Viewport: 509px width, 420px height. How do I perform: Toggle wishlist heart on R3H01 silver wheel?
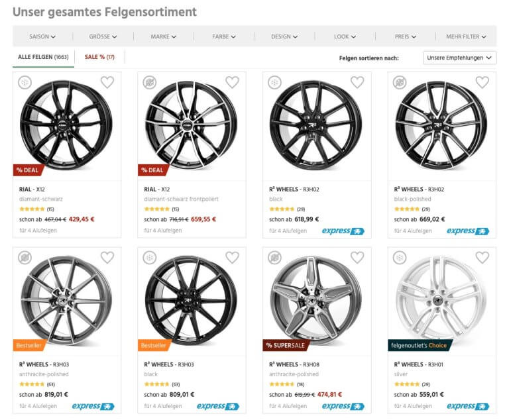tap(482, 257)
